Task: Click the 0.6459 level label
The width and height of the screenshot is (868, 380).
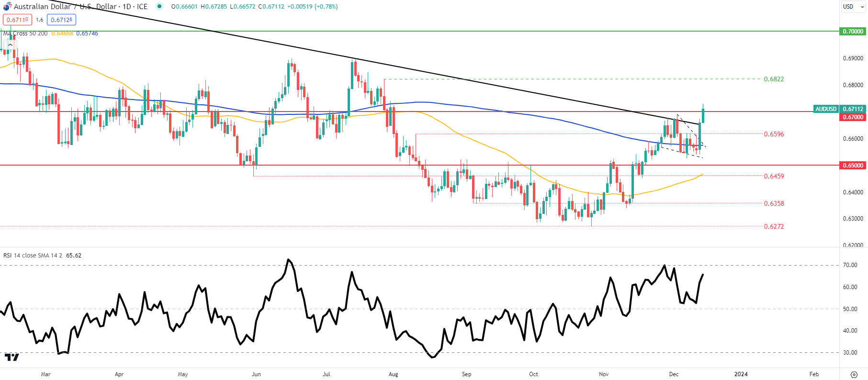Action: (x=774, y=176)
